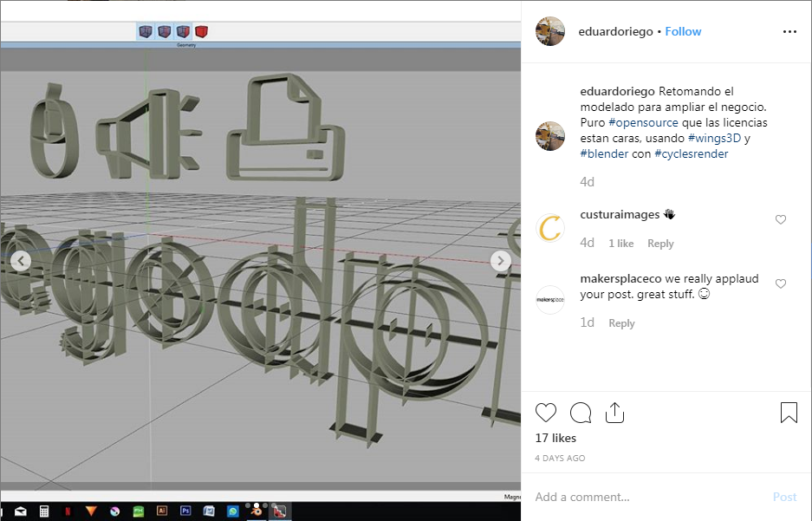This screenshot has width=812, height=521.
Task: Open caption author avatar beside caption
Action: [x=550, y=136]
